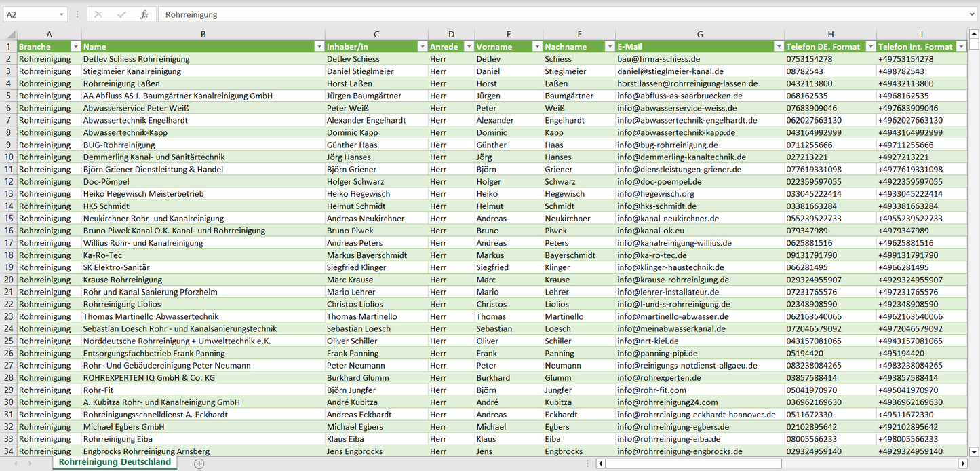Screen dimensions: 980x471
Task: Select the Rohrreinigung Deutschland sheet tab
Action: click(115, 462)
